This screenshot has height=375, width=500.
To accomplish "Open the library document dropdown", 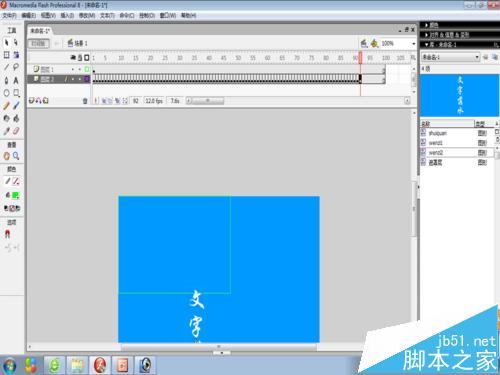I will coord(450,57).
